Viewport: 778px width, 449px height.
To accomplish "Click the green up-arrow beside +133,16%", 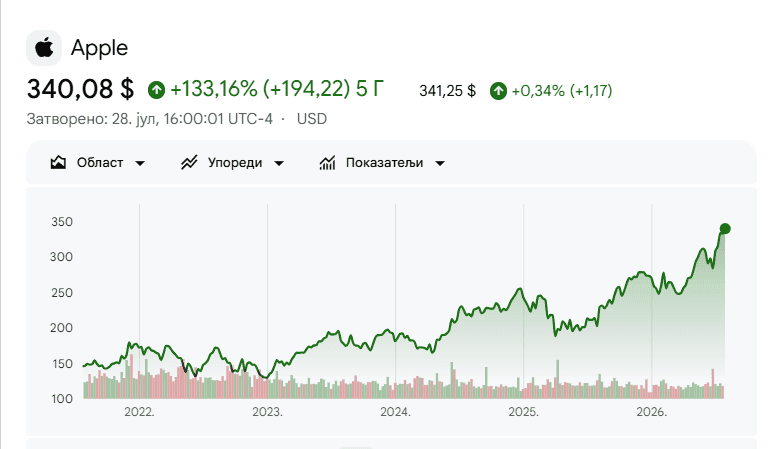I will coord(156,90).
